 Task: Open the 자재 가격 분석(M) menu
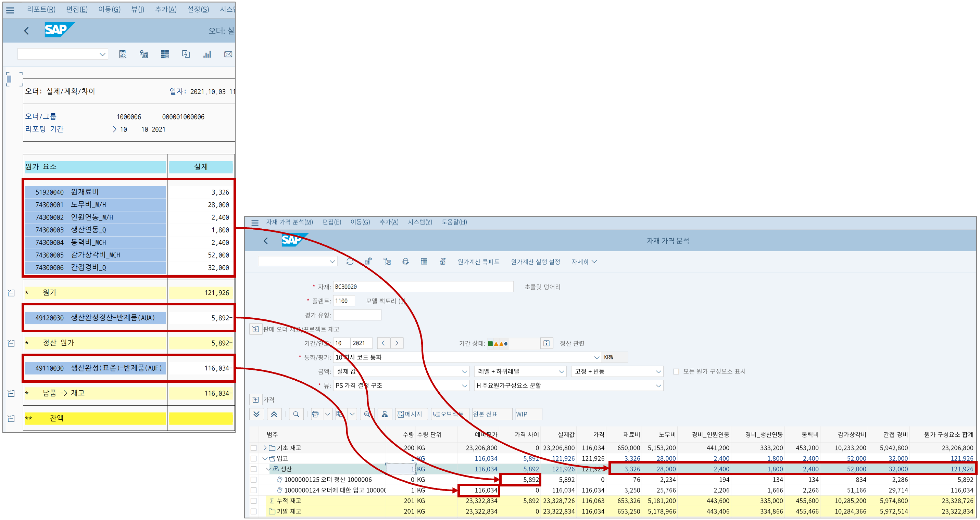[x=289, y=222]
